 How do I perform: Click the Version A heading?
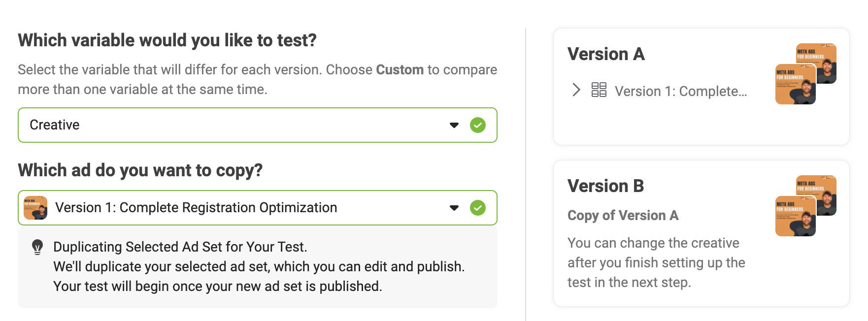(606, 54)
